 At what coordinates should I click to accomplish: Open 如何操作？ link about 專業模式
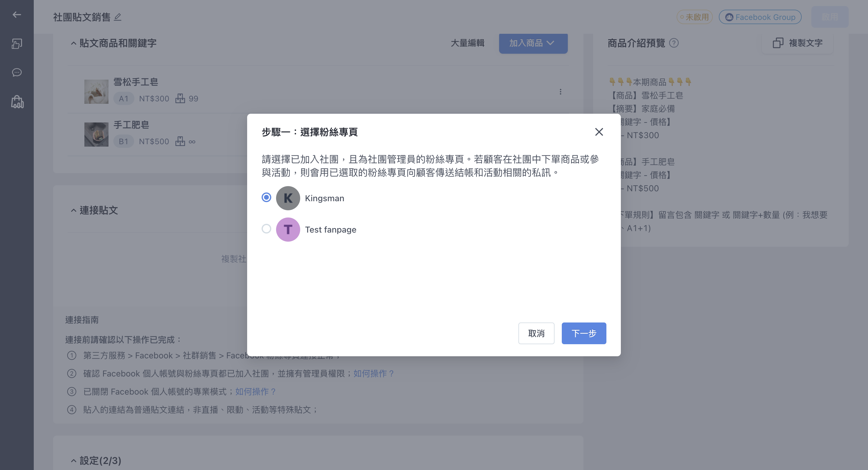(x=256, y=392)
